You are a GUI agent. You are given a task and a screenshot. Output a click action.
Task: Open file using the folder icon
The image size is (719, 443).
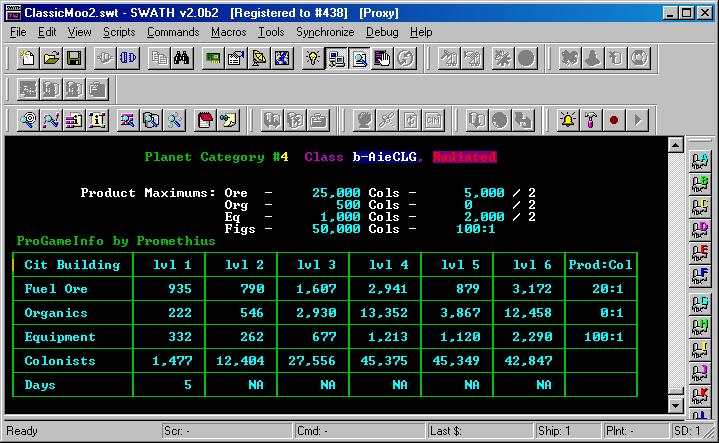(50, 59)
